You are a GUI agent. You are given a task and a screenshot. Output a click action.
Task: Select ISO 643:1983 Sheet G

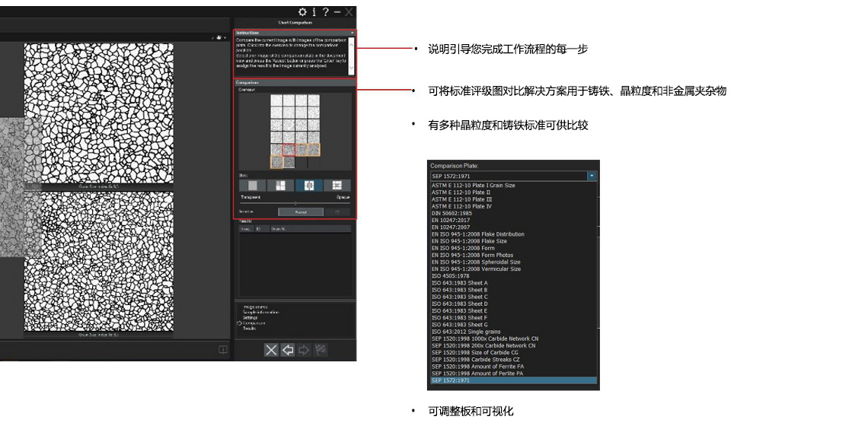(459, 324)
